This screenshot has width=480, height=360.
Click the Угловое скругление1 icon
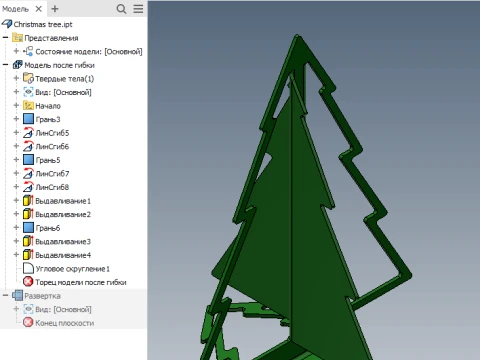pyautogui.click(x=28, y=268)
